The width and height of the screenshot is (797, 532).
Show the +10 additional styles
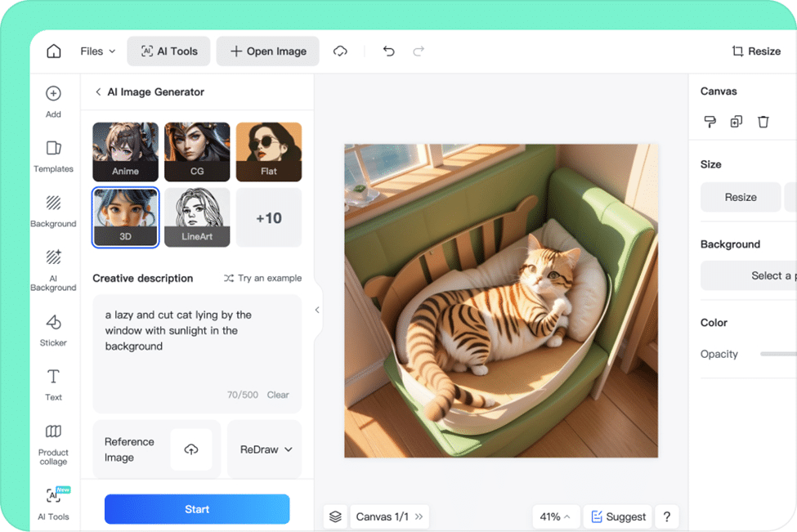tap(269, 218)
